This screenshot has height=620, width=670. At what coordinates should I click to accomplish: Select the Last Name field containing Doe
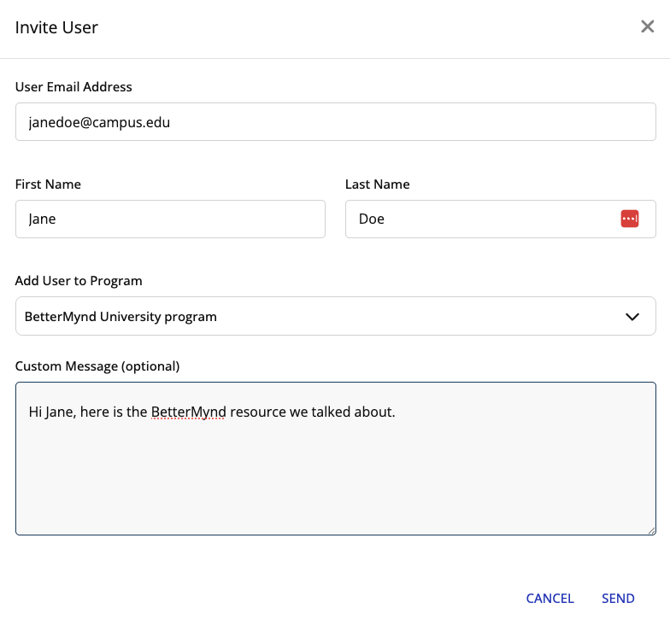click(480, 219)
